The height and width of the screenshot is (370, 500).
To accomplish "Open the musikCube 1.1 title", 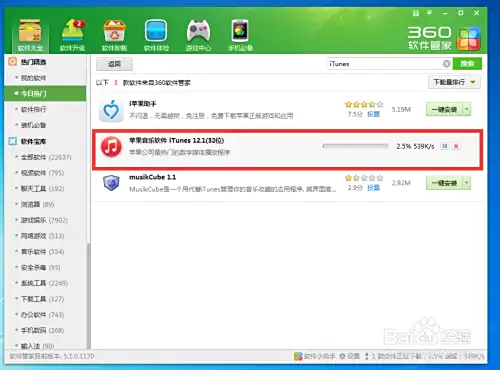I will 152,177.
